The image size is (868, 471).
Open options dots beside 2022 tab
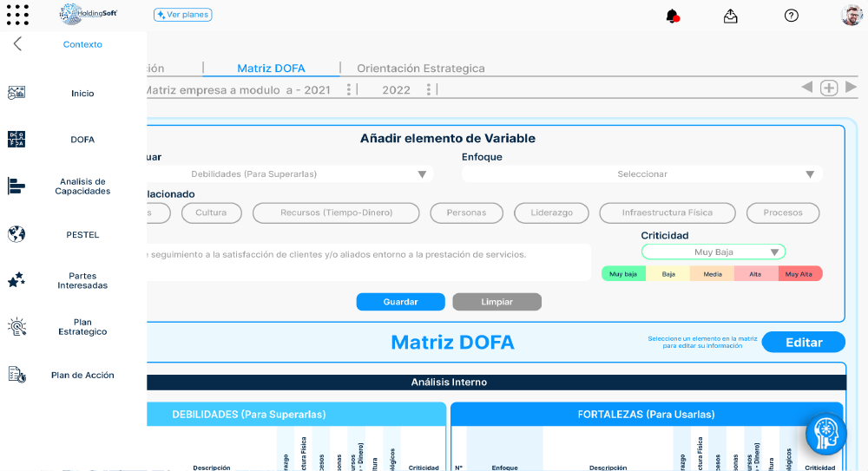click(x=429, y=89)
